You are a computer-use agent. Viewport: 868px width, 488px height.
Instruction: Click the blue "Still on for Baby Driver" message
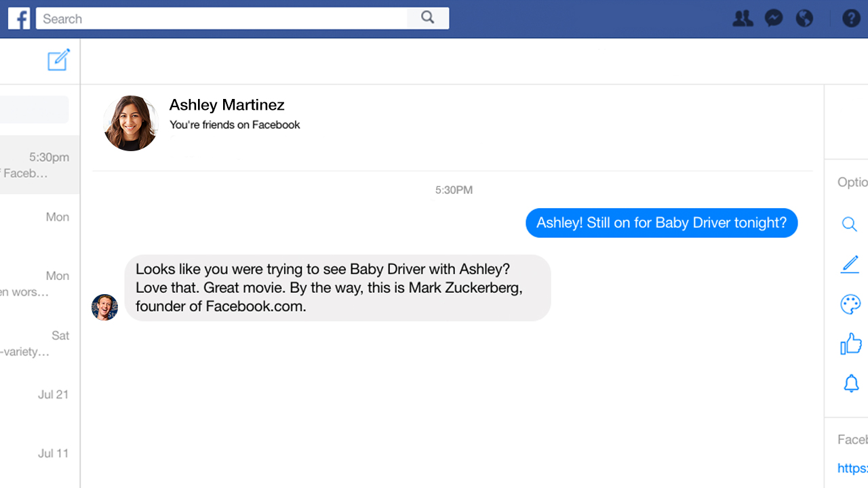point(662,223)
